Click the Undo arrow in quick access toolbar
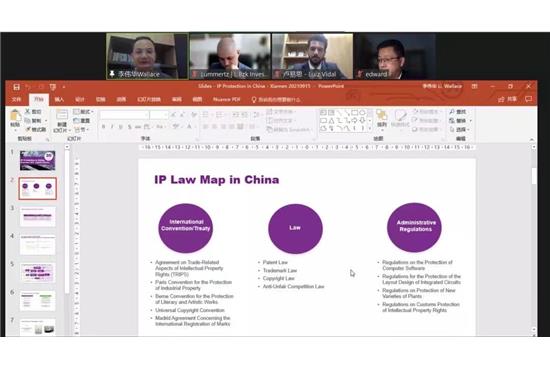 (28, 87)
